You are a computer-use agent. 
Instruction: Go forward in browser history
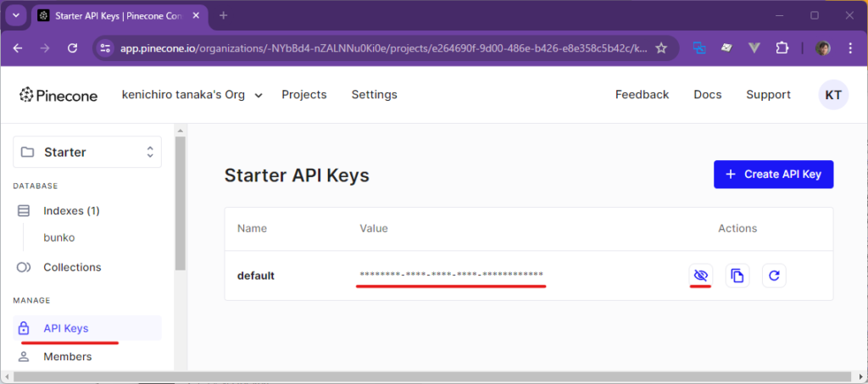45,48
